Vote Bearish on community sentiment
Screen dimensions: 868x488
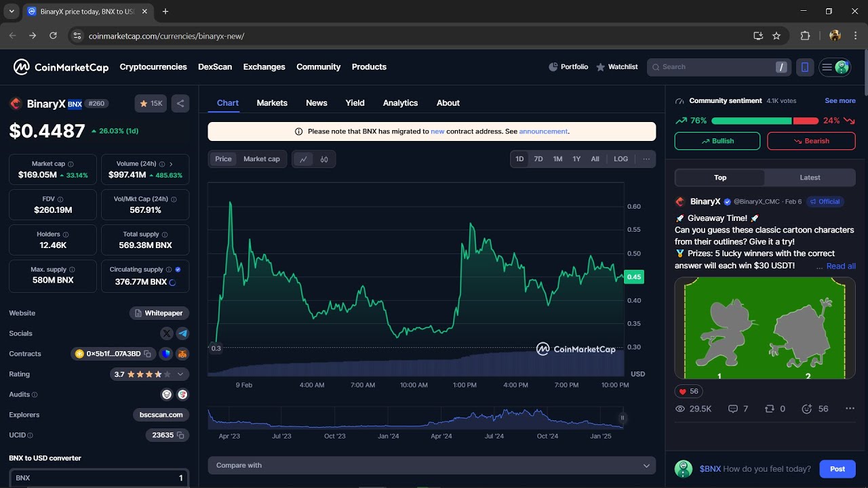click(x=811, y=141)
